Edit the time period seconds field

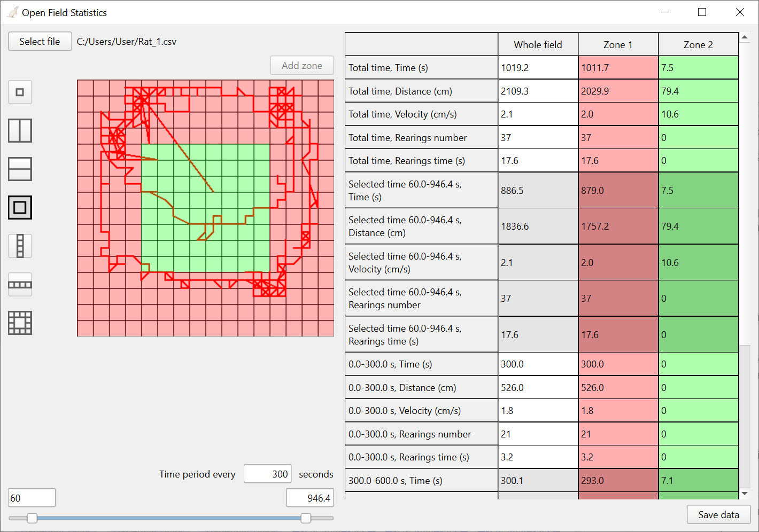coord(267,474)
